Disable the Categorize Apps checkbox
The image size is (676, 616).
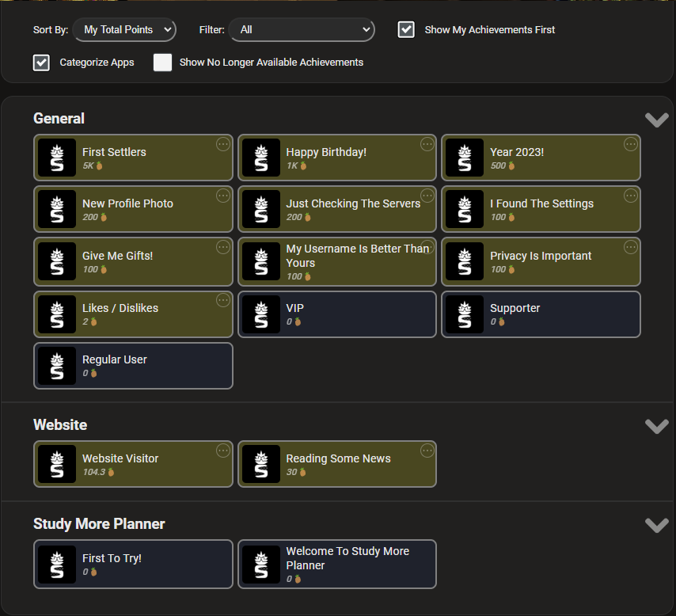pyautogui.click(x=41, y=63)
